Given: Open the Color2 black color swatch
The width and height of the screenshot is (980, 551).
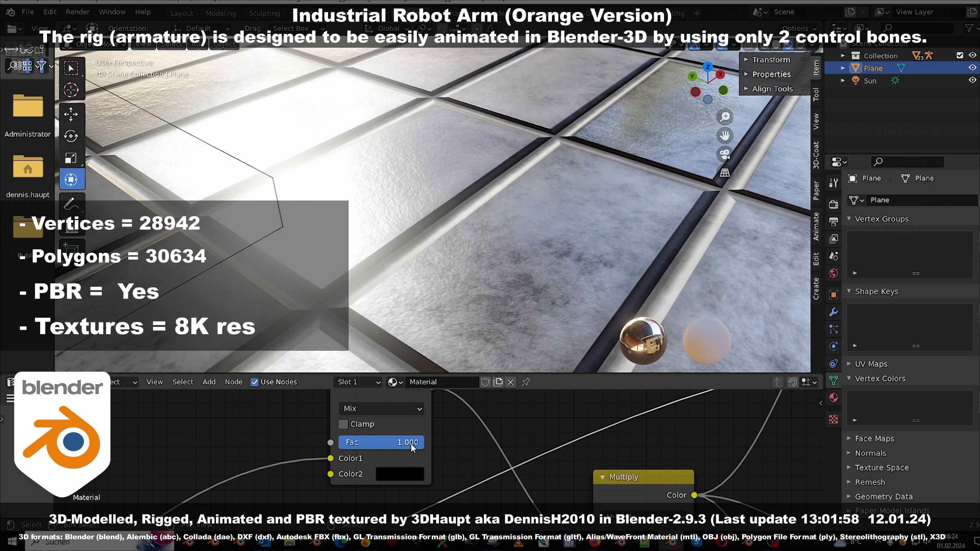Looking at the screenshot, I should (400, 474).
